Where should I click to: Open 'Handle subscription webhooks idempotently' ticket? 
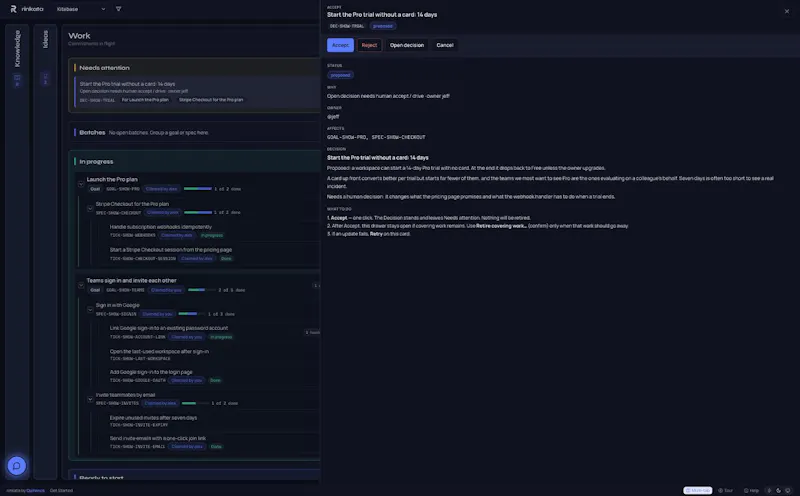click(x=160, y=227)
